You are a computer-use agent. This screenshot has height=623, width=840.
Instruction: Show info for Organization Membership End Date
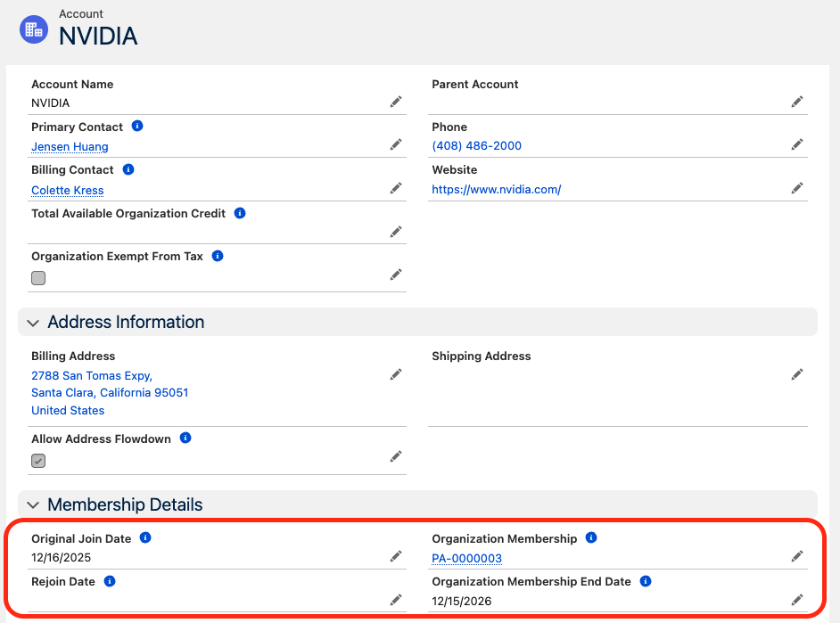coord(646,581)
